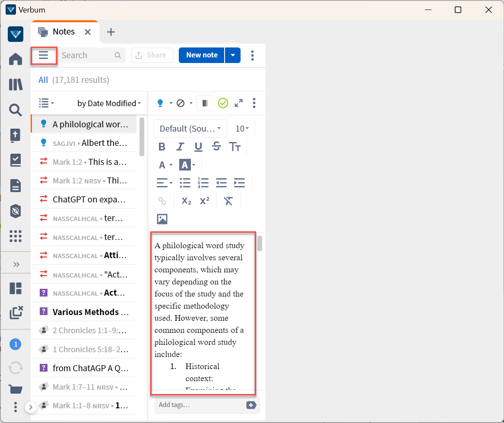The image size is (504, 423).
Task: Click the expand note editor arrows icon
Action: click(x=238, y=103)
